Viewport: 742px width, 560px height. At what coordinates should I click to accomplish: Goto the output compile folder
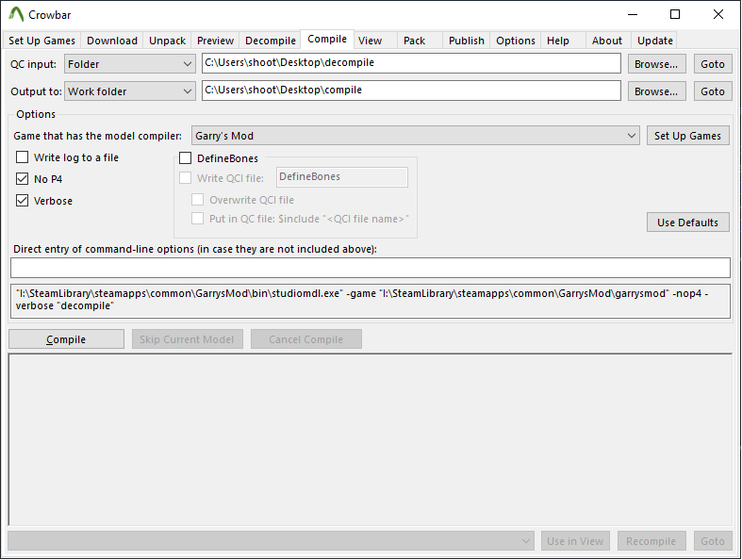point(713,91)
